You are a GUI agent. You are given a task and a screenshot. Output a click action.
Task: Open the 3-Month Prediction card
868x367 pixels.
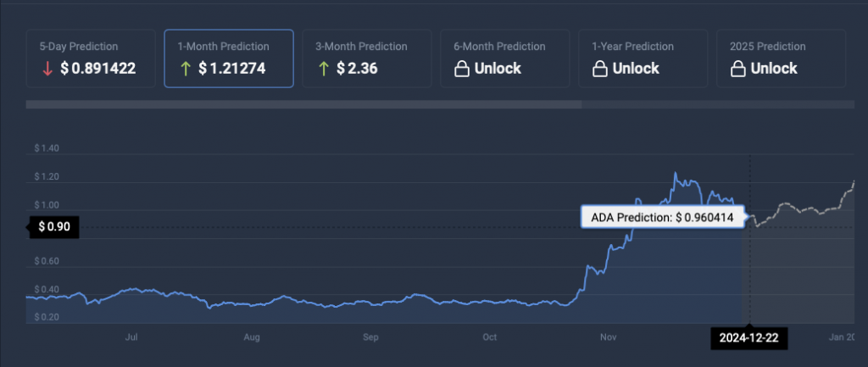[366, 58]
